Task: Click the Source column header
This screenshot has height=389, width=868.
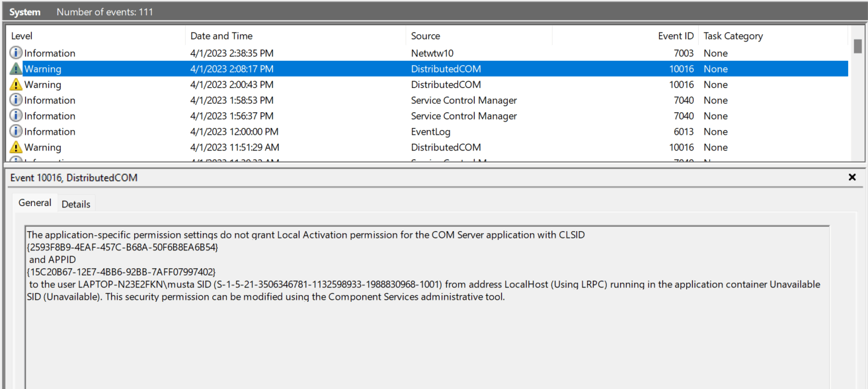Action: click(425, 36)
